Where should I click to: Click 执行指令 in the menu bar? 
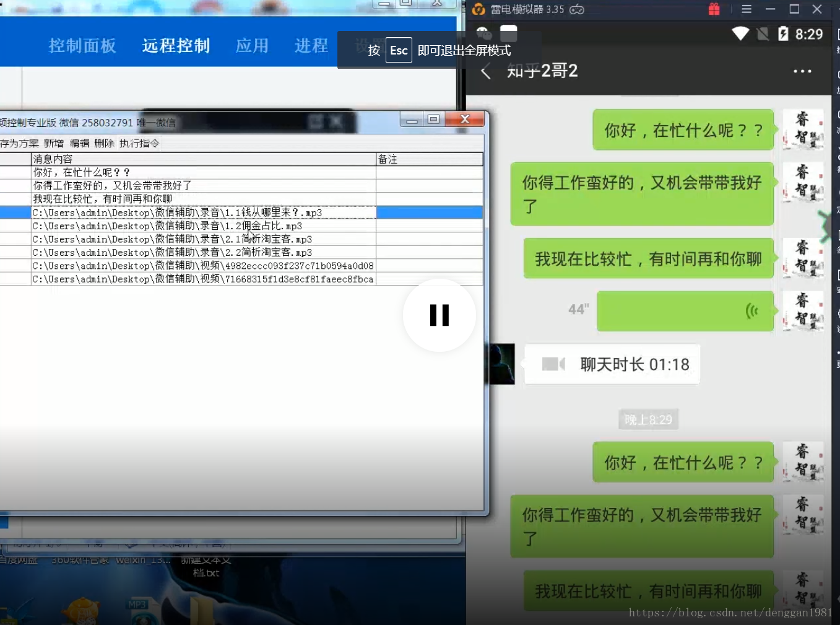click(139, 143)
